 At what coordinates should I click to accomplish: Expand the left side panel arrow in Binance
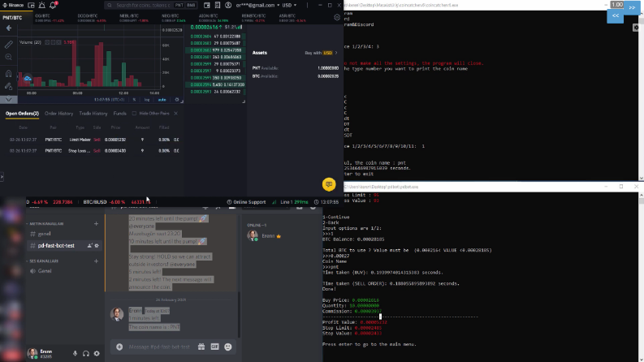(2, 176)
